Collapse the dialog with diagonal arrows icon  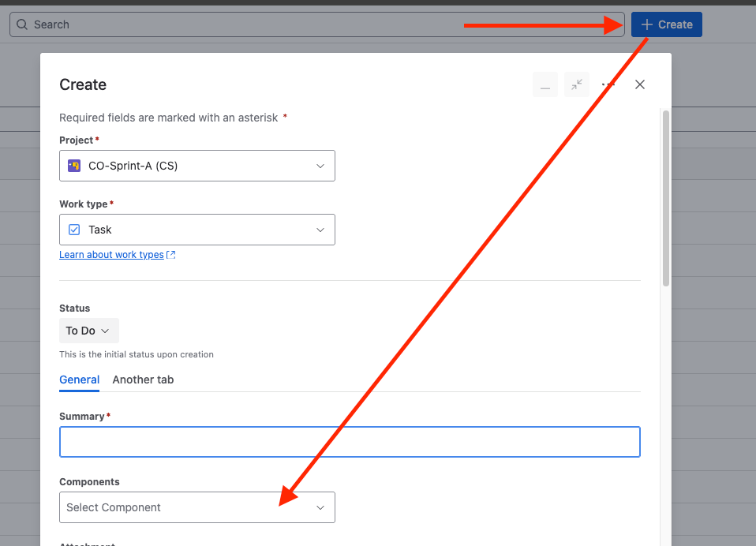click(x=577, y=84)
